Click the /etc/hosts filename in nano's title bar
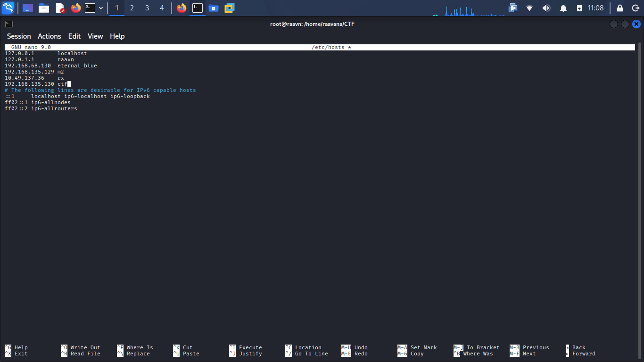The height and width of the screenshot is (362, 644). (x=328, y=48)
